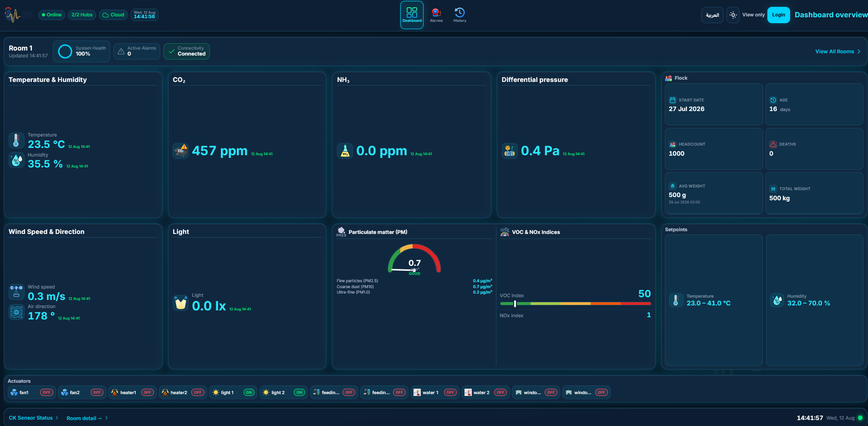This screenshot has width=868, height=426.
Task: Toggle light 2 ON switch
Action: tap(299, 392)
